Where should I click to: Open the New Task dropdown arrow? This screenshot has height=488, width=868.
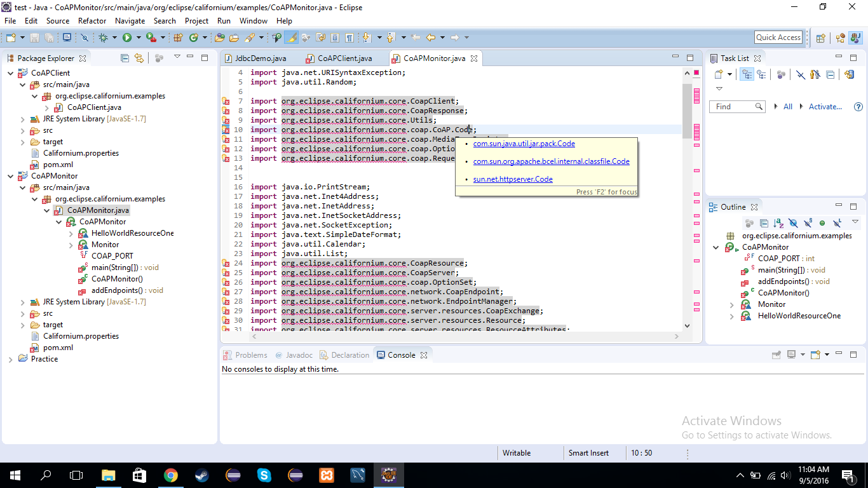(x=729, y=74)
